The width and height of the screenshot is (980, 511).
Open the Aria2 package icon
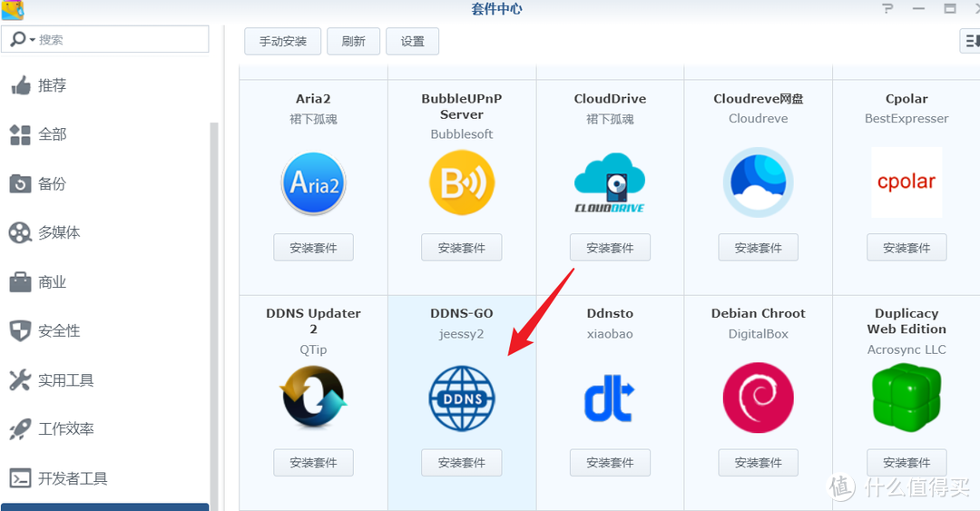click(x=313, y=183)
